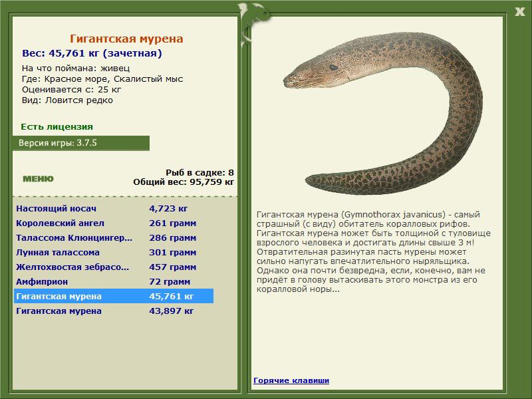Click the Есть лицензия label
This screenshot has height=399, width=532.
tap(57, 126)
